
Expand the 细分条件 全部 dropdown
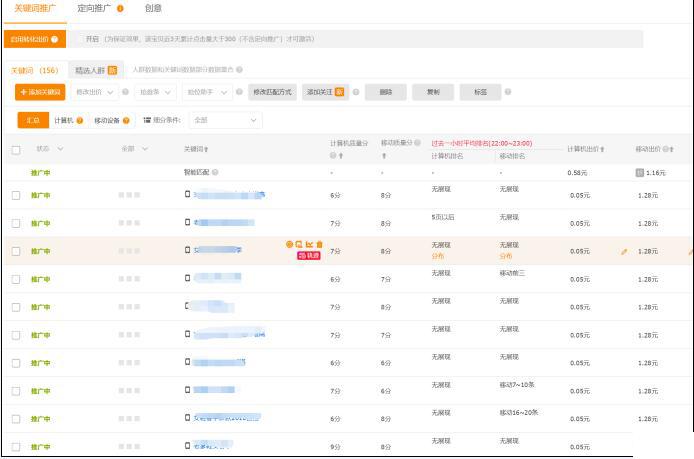pos(225,120)
